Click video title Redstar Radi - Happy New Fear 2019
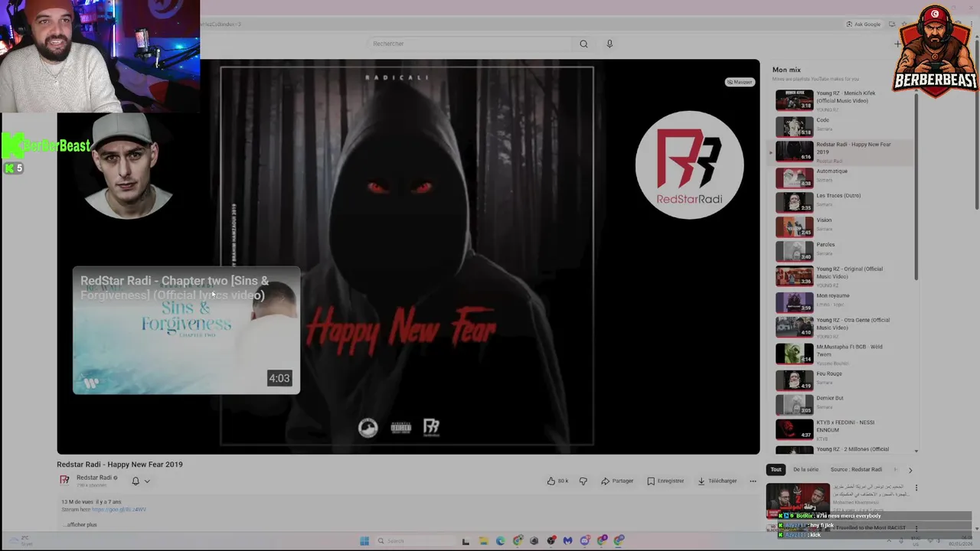This screenshot has height=551, width=980. (x=119, y=465)
